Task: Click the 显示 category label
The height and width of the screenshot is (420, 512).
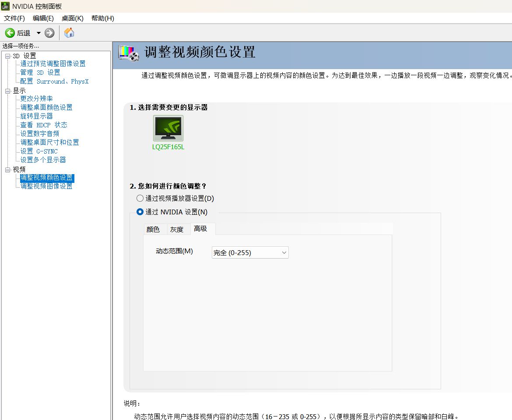Action: pyautogui.click(x=19, y=91)
